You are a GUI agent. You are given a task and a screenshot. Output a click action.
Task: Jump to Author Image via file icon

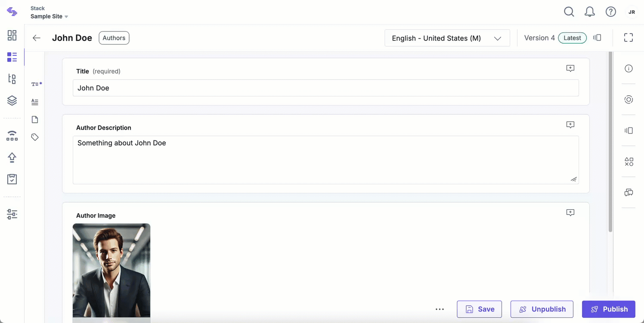tap(35, 120)
